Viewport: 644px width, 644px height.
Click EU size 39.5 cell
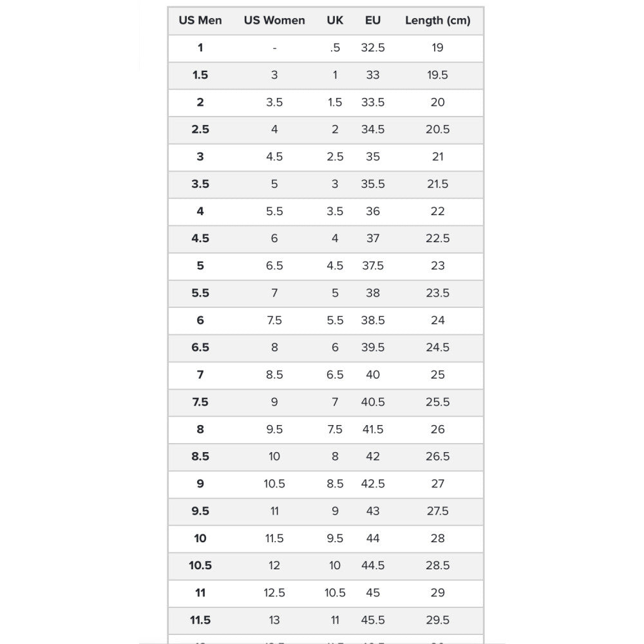pos(373,348)
